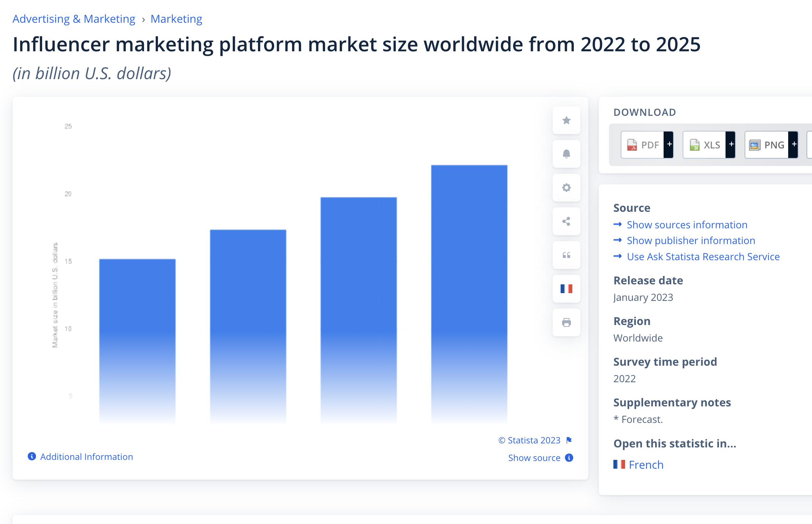This screenshot has width=812, height=524.
Task: Go to Marketing breadcrumb link
Action: tap(176, 19)
